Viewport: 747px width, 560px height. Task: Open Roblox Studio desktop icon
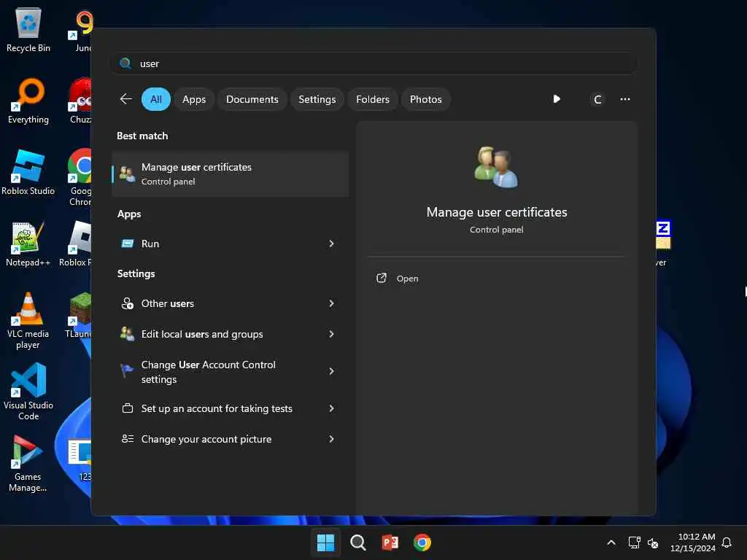[x=28, y=172]
